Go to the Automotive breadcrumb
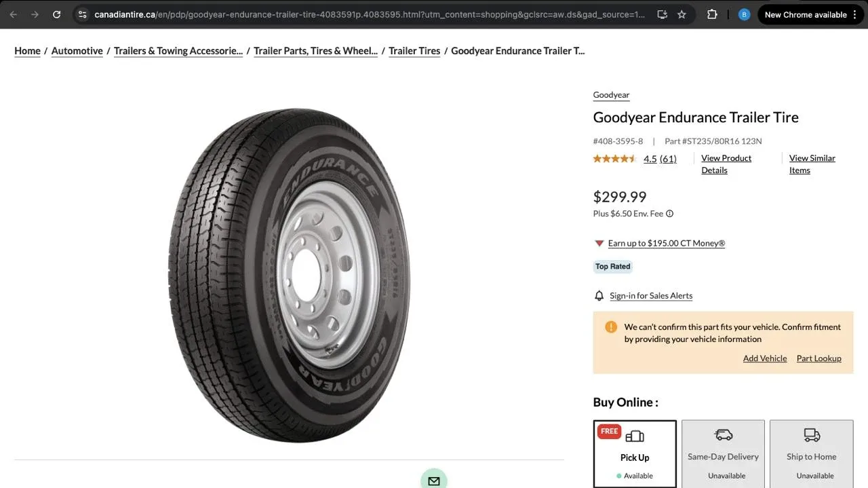868x488 pixels. pos(77,50)
